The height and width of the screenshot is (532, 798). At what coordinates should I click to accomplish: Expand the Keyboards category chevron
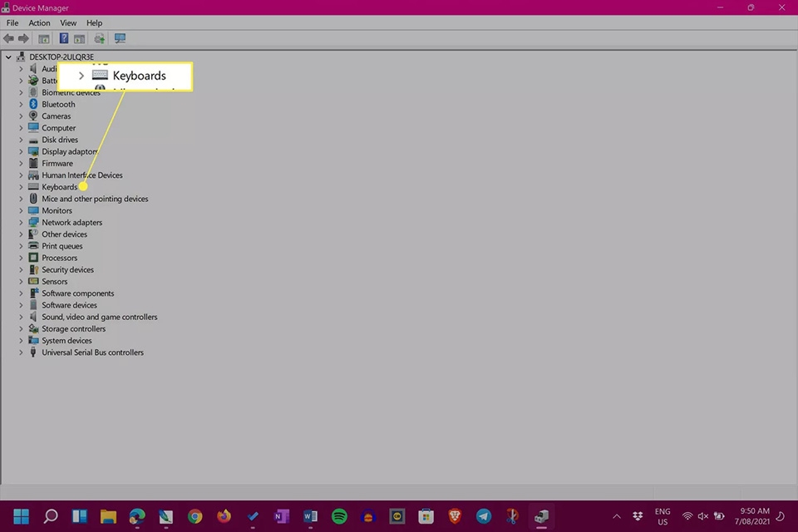21,187
